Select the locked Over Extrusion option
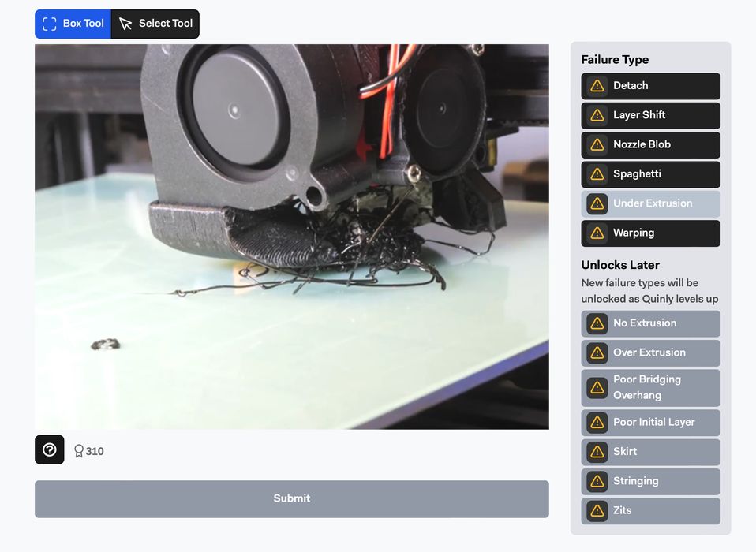The image size is (756, 552). click(x=650, y=352)
